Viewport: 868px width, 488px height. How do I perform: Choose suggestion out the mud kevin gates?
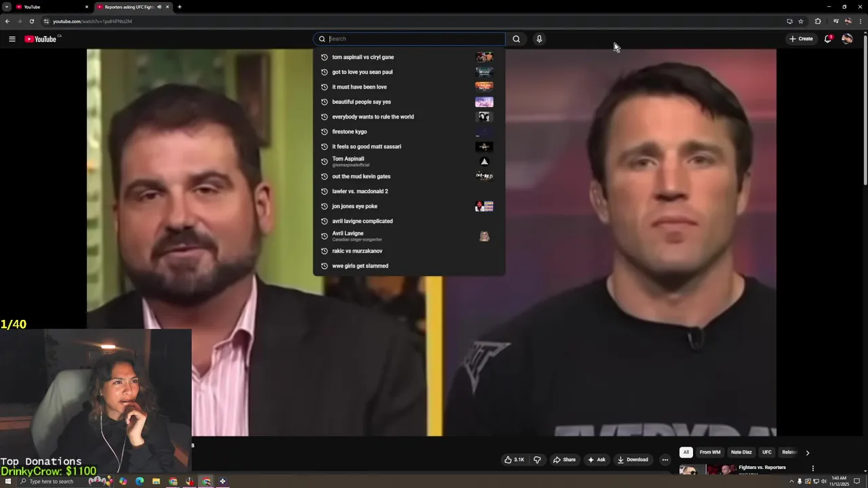(x=409, y=176)
